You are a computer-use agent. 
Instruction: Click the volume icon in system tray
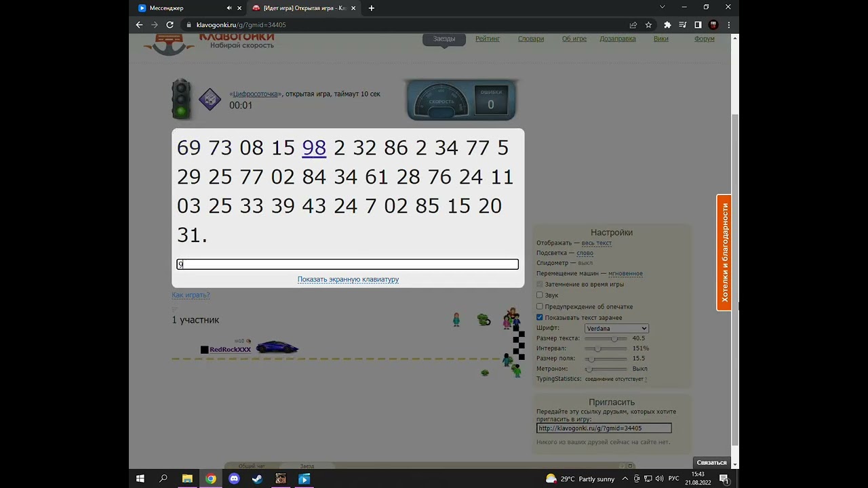659,479
